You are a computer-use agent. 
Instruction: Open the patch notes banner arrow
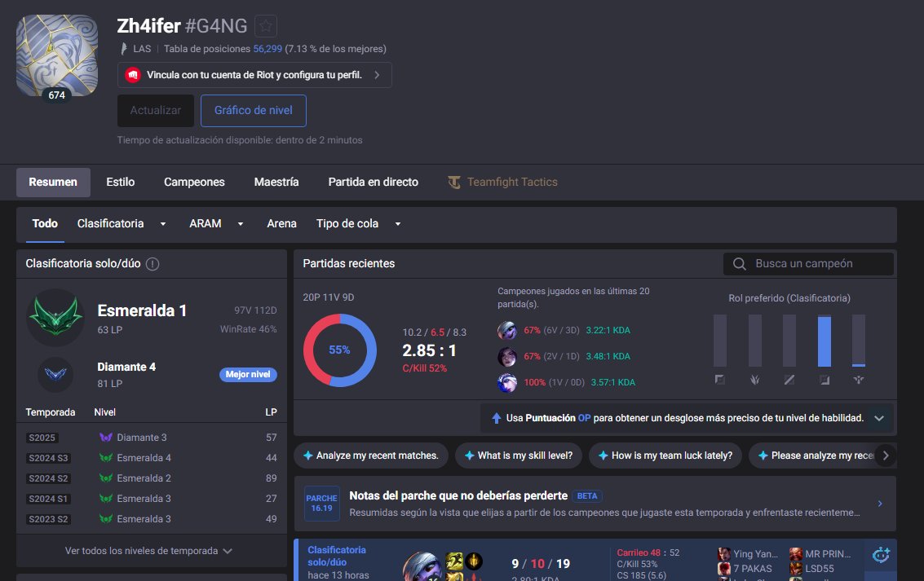[880, 504]
